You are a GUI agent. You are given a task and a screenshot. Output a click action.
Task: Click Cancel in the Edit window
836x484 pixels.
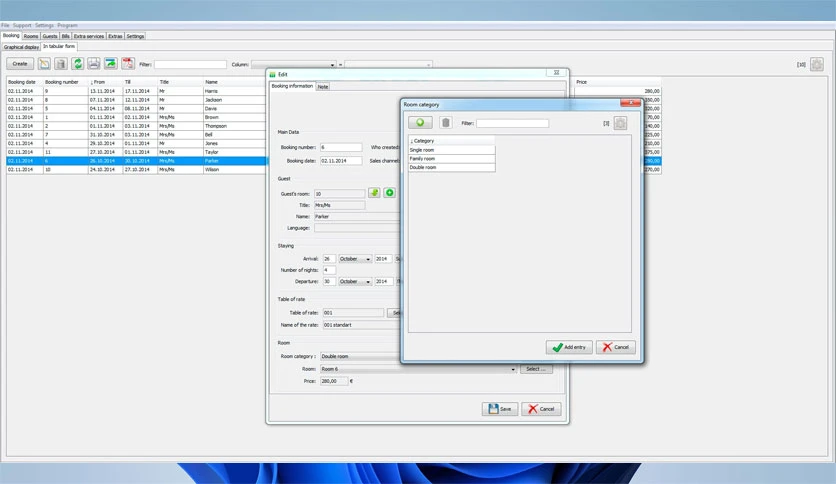point(541,409)
